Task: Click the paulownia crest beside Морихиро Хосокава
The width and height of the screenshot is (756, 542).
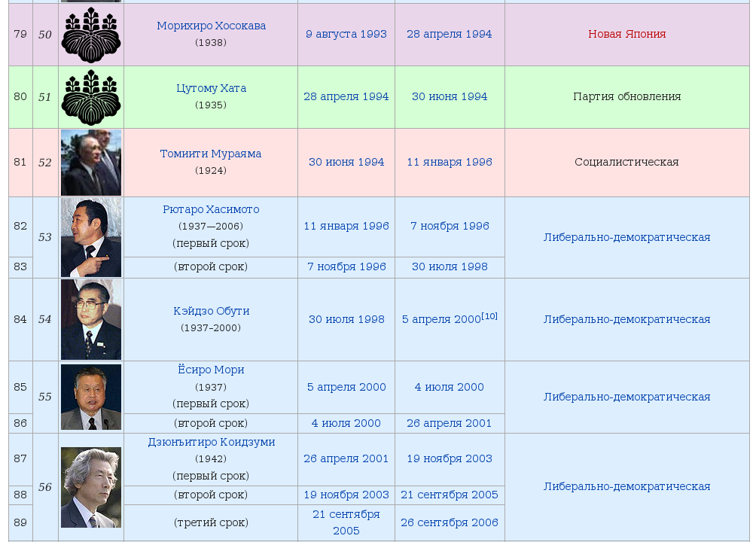Action: (90, 35)
